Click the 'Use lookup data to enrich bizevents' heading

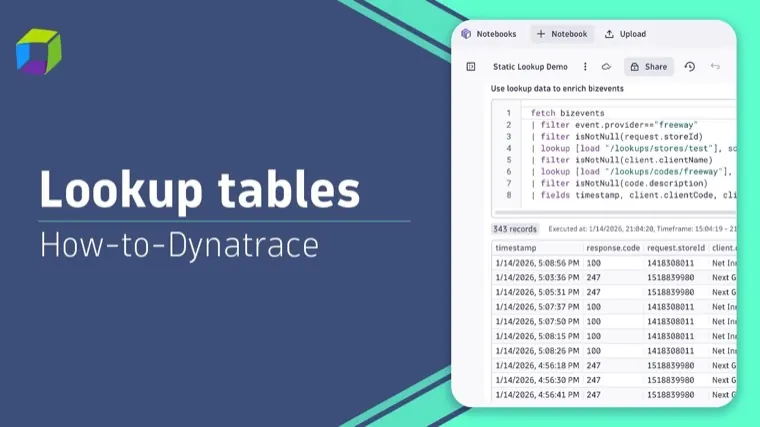tap(557, 89)
